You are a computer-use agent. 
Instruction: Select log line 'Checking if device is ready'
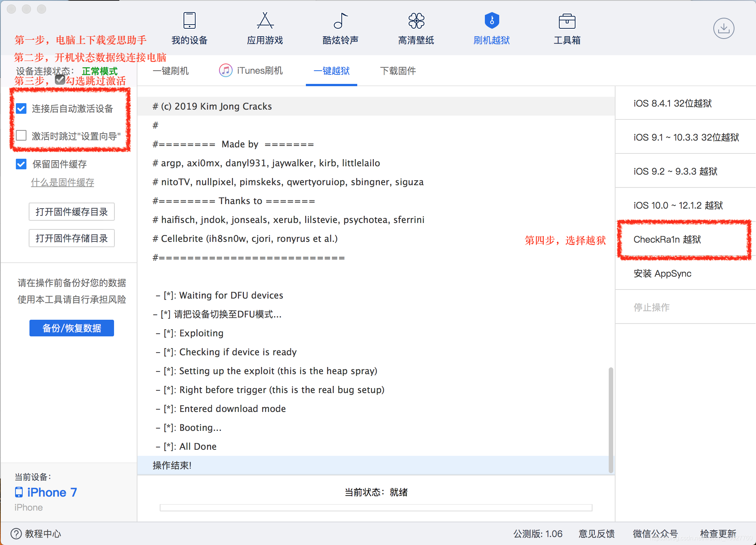(376, 352)
